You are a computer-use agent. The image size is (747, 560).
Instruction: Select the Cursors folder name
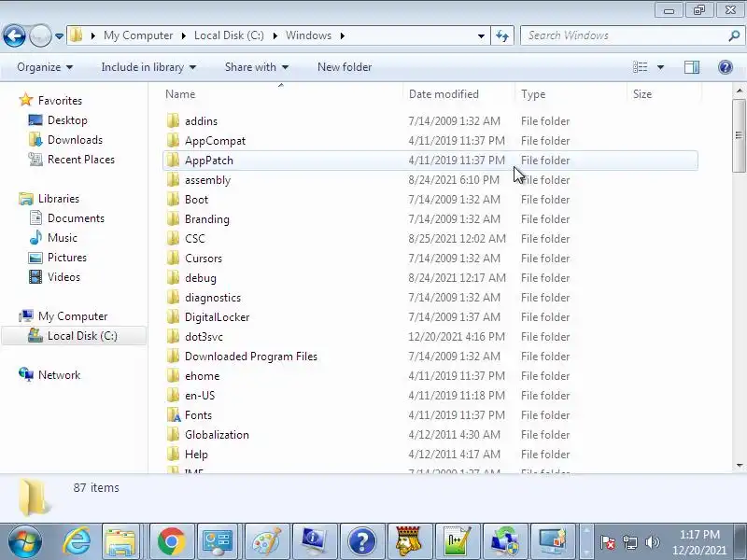(x=204, y=259)
